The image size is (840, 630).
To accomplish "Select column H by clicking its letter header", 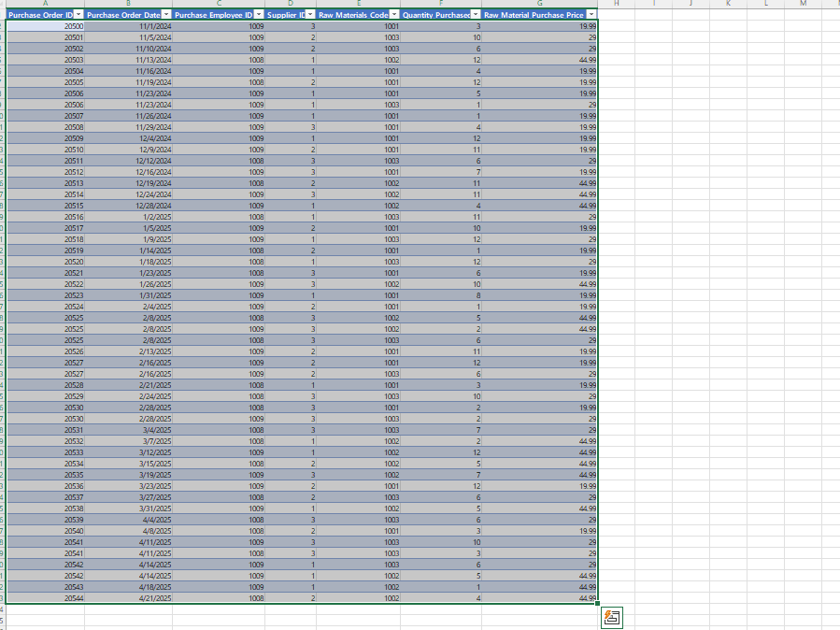I will coord(617,5).
